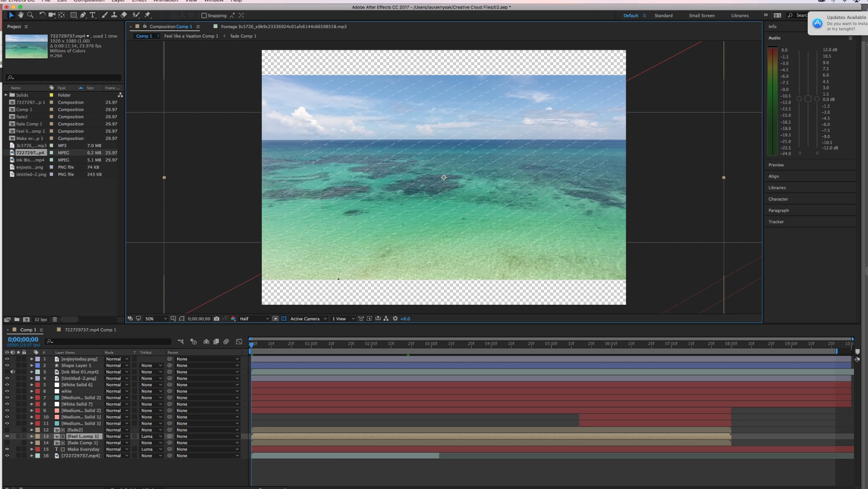The height and width of the screenshot is (489, 868).
Task: Switch to the Small Screen workspace
Action: 702,15
